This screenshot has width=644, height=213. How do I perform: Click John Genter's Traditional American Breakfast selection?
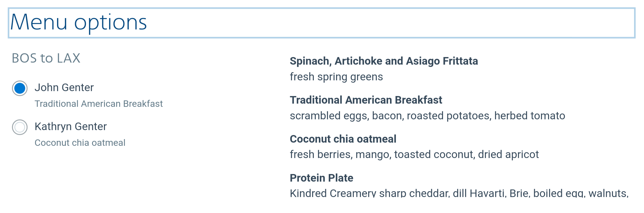[98, 104]
